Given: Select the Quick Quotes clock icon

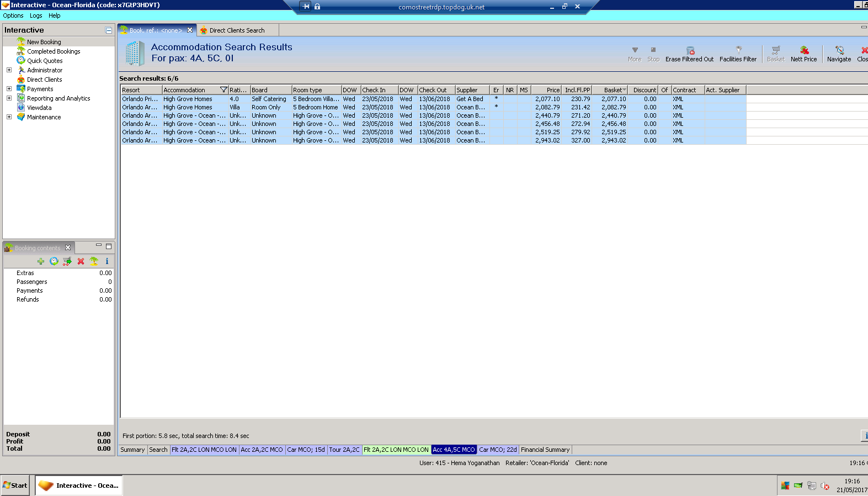Looking at the screenshot, I should 21,61.
